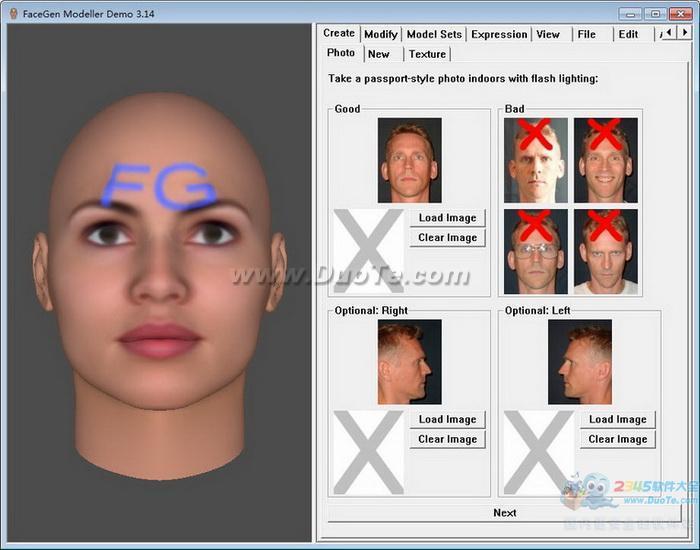The height and width of the screenshot is (550, 700).
Task: Click the FaceGen app icon in title bar
Action: click(x=13, y=13)
